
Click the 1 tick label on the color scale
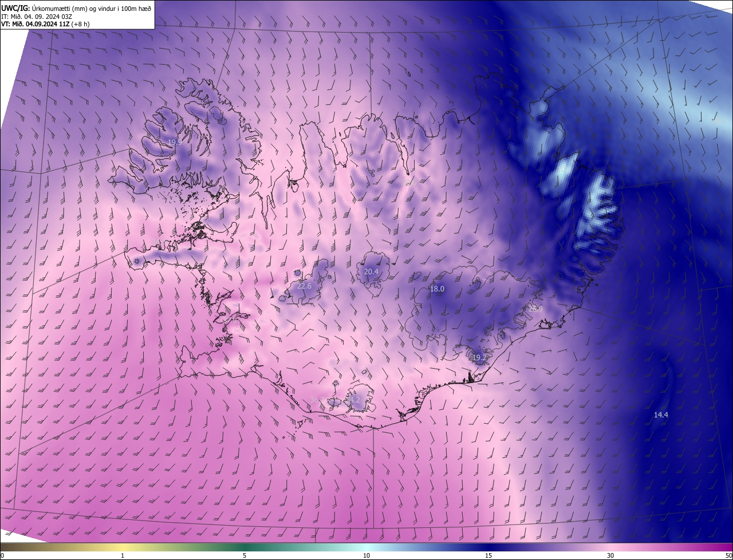tap(123, 555)
